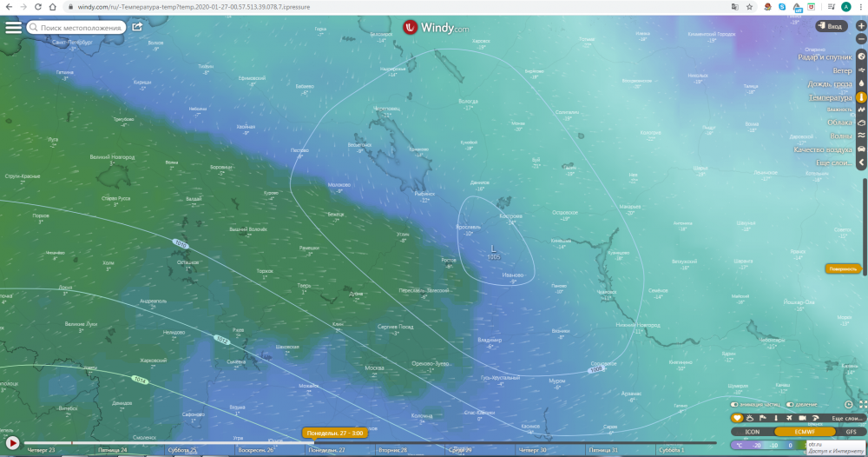Switch forecast model to GFS
Viewport: 868px width, 457px height.
(x=851, y=431)
